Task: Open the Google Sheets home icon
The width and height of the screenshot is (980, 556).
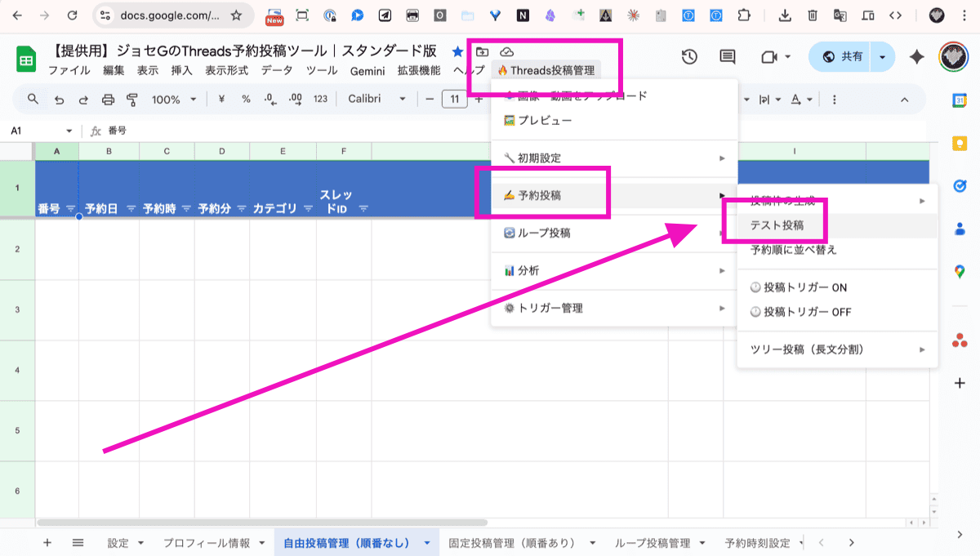Action: (25, 59)
